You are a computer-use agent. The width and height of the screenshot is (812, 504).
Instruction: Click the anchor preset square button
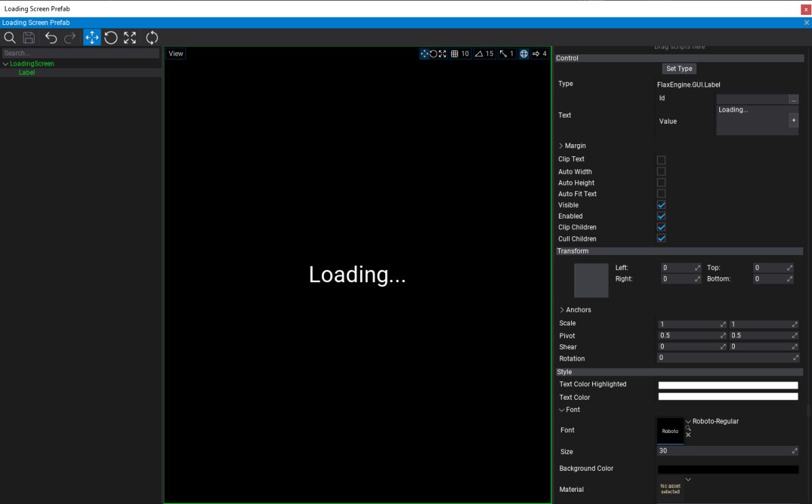[x=591, y=280]
